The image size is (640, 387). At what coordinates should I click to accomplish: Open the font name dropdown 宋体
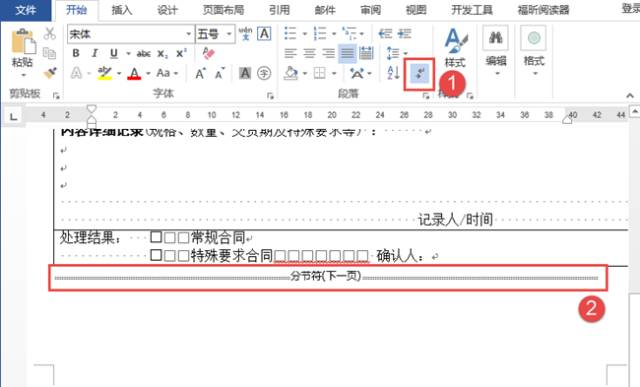click(x=131, y=34)
